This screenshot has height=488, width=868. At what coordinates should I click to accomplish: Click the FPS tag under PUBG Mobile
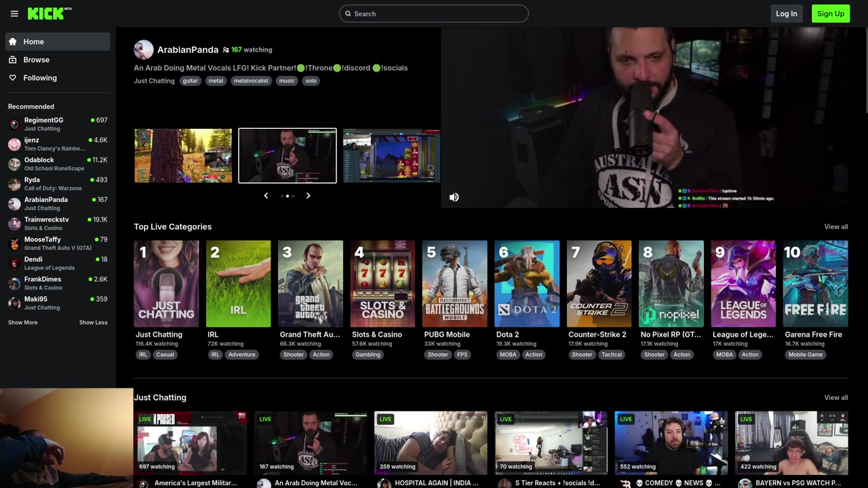coord(462,354)
